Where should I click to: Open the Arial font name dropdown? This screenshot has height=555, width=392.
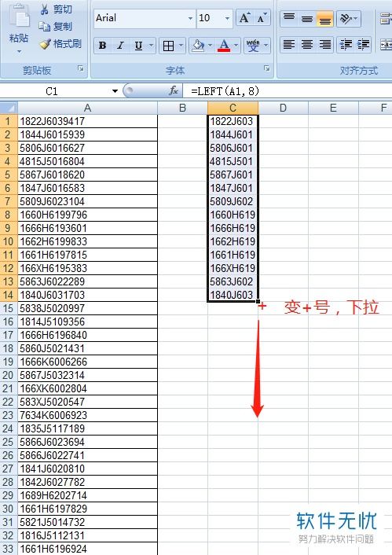pyautogui.click(x=190, y=18)
